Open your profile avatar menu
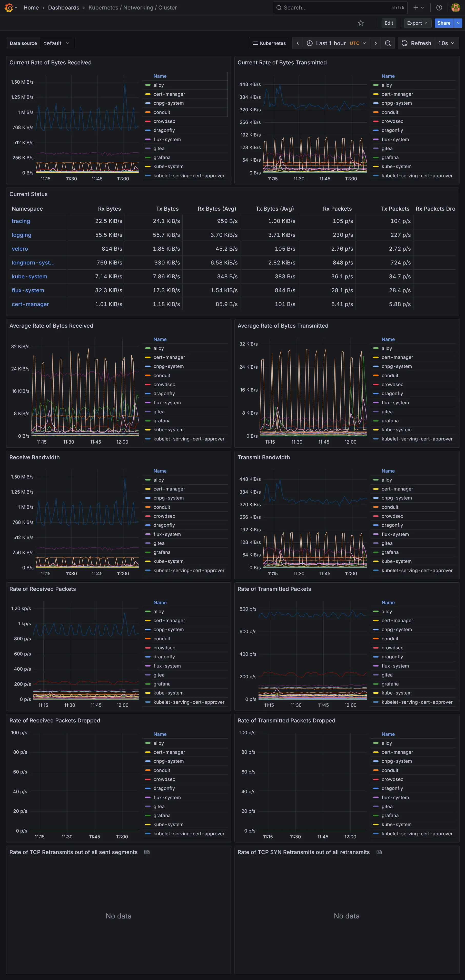 tap(455, 8)
